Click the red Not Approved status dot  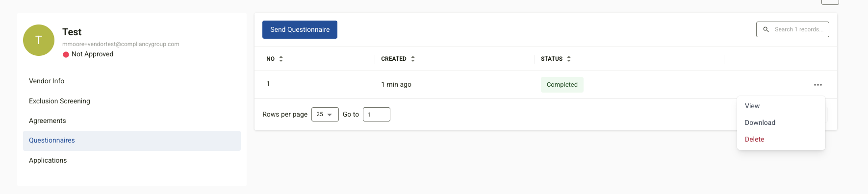tap(66, 54)
